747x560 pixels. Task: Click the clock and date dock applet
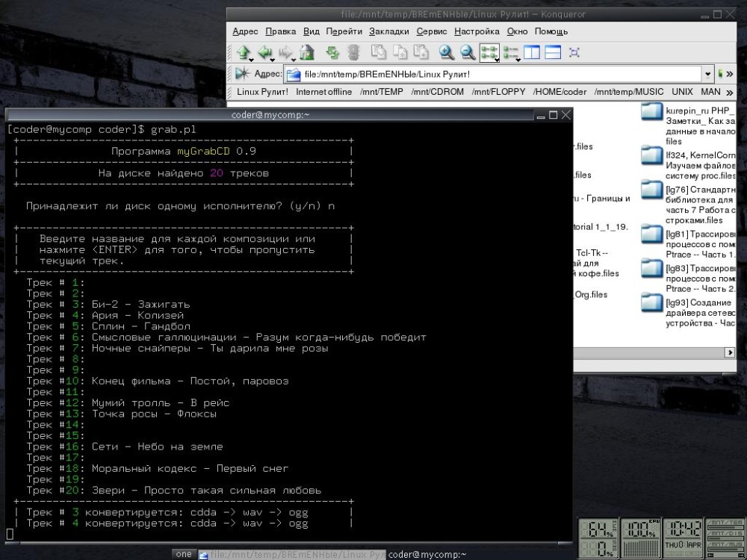[684, 538]
